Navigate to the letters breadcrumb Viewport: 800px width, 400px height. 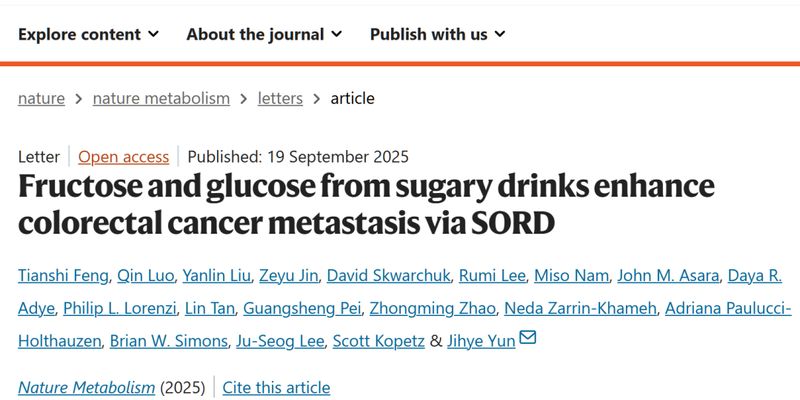point(280,98)
